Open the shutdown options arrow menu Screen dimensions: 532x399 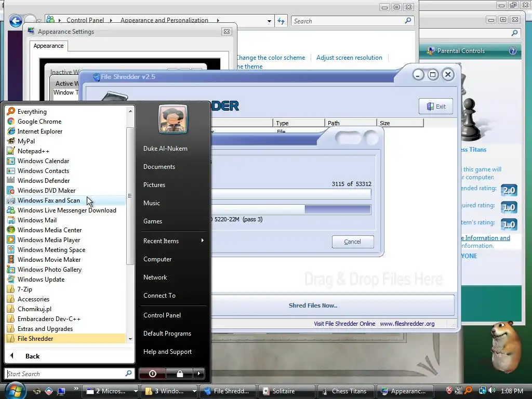pos(199,374)
